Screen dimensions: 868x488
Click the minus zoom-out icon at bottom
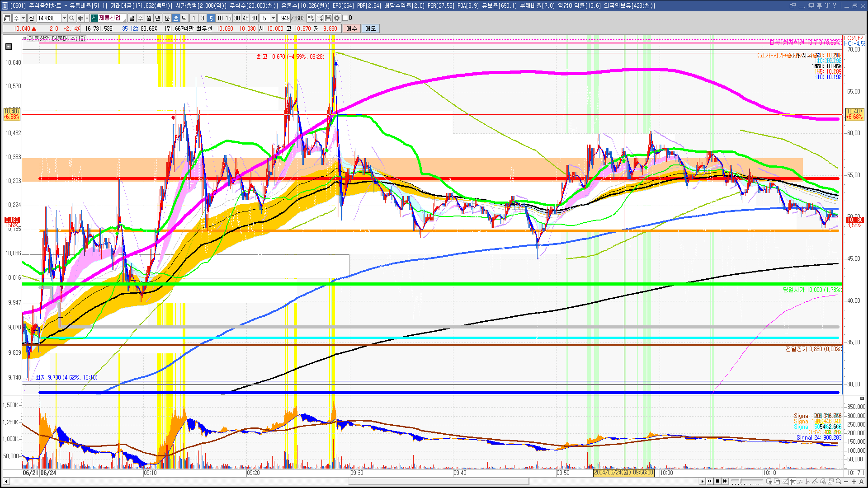pos(846,482)
